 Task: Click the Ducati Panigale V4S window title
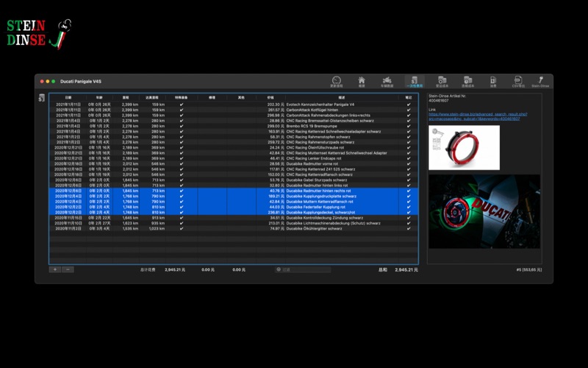[x=81, y=82]
